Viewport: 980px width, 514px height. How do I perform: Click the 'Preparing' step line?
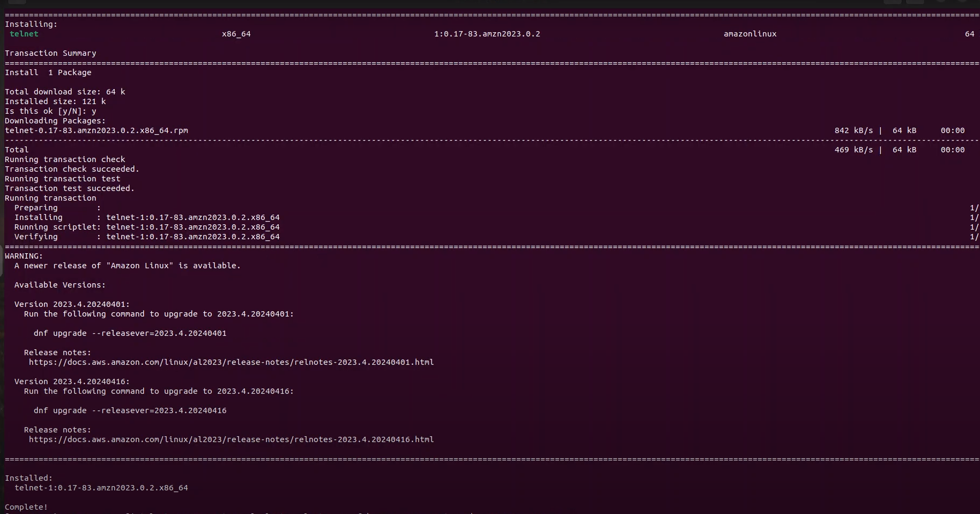[x=57, y=208]
